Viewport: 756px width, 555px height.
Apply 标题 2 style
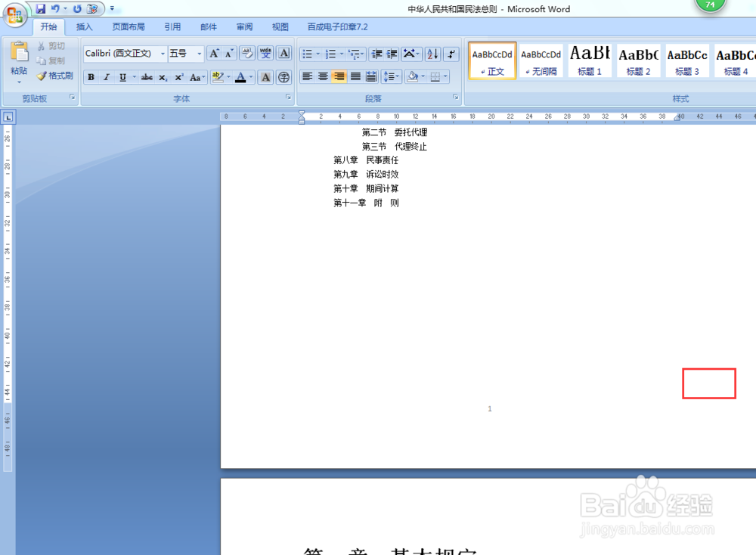pos(638,60)
